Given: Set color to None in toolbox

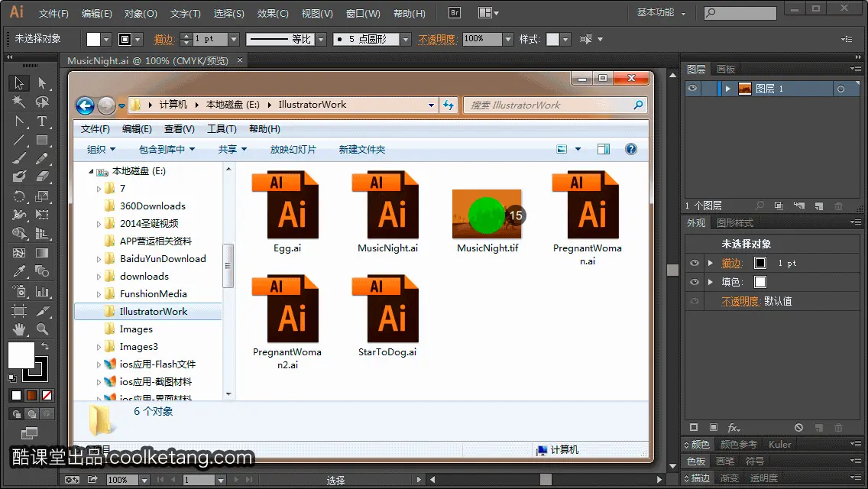Looking at the screenshot, I should [47, 396].
